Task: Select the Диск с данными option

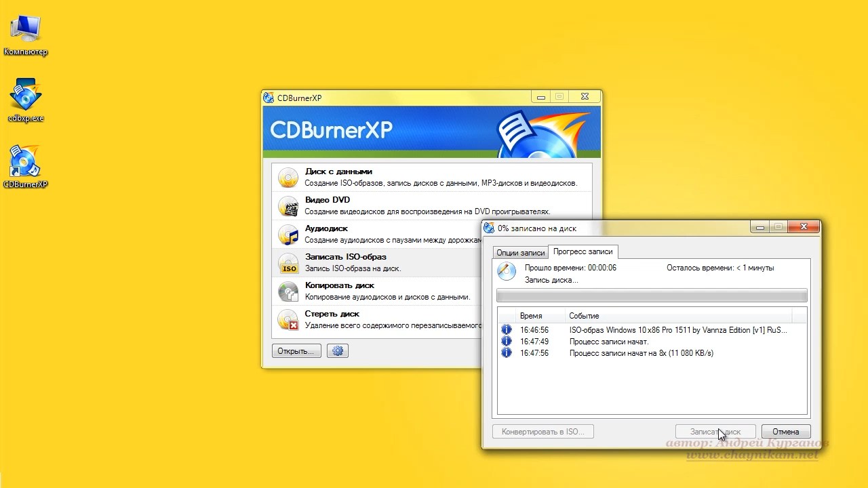Action: click(x=431, y=178)
